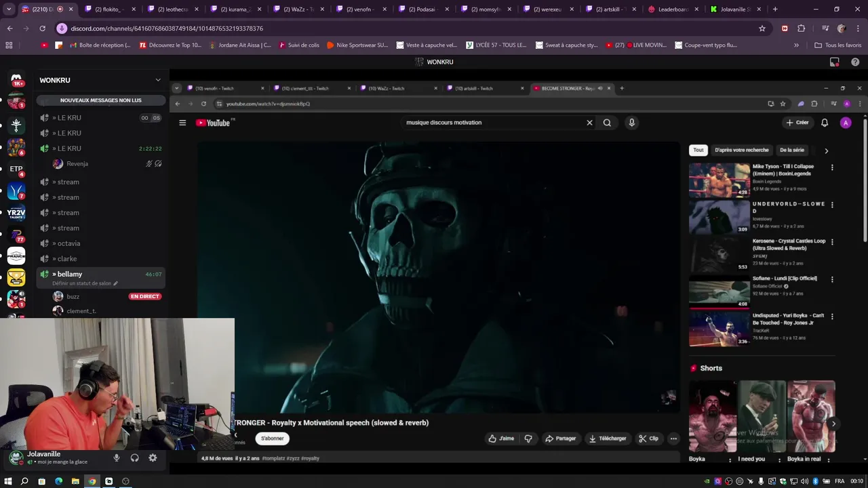Select the 'Tout' filter chip
Screen dimensions: 868x488
point(698,150)
